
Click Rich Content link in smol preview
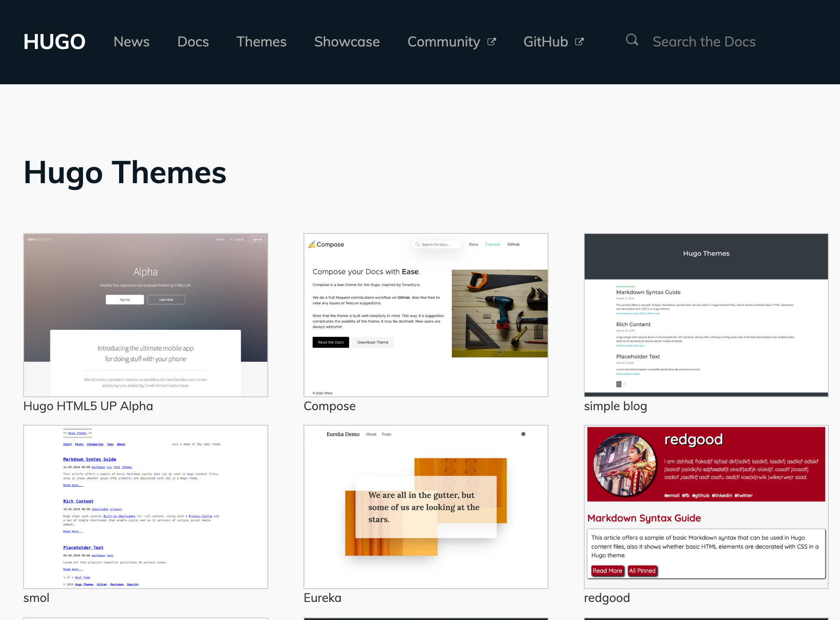(x=78, y=501)
